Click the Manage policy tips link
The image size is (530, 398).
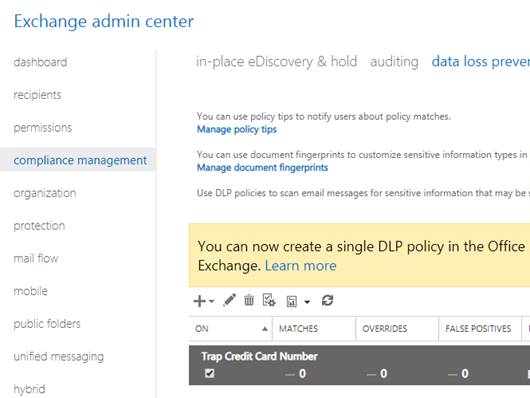tap(237, 130)
